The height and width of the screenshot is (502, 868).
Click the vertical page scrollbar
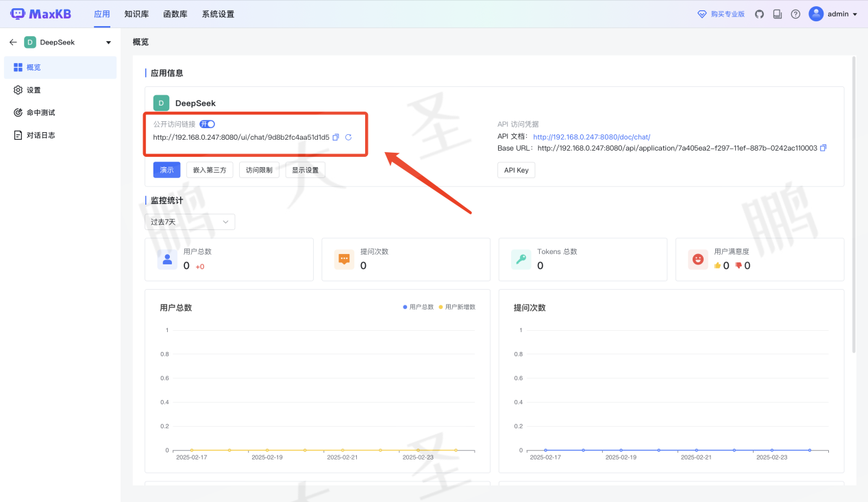point(854,205)
